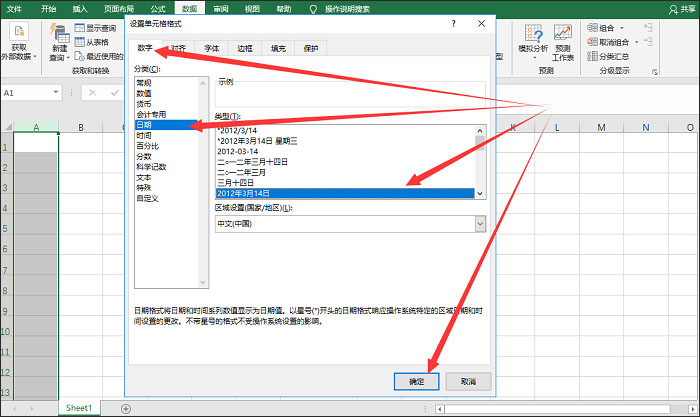
Task: Expand the 组合 dropdown arrow
Action: 622,28
